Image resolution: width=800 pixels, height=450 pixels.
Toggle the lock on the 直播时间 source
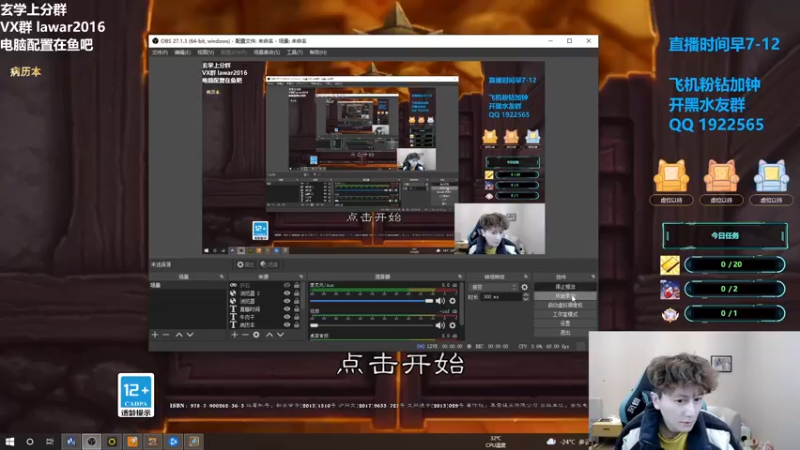tap(296, 309)
